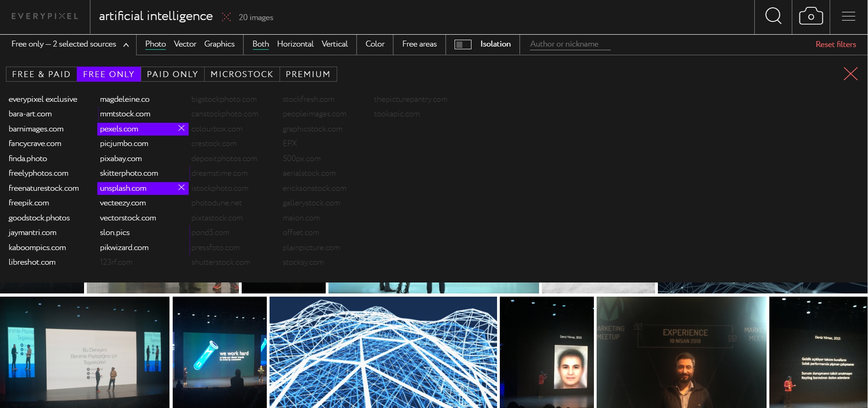Remove pexels.com source with its X

point(181,128)
